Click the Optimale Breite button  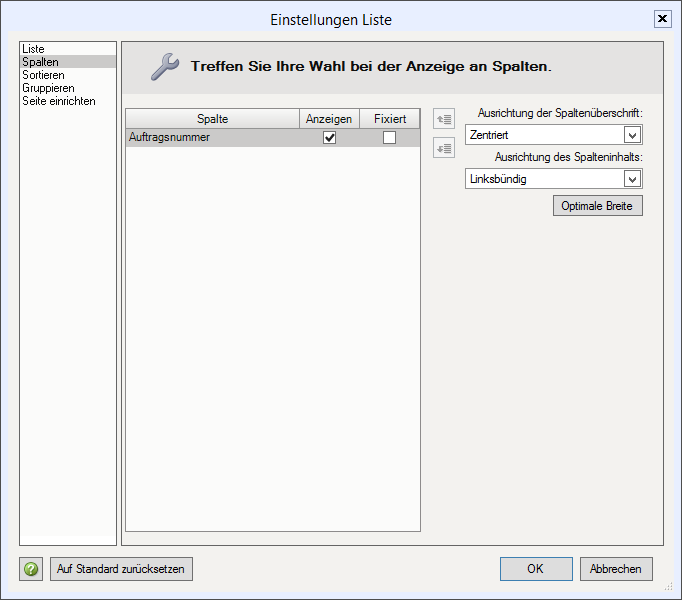coord(598,206)
